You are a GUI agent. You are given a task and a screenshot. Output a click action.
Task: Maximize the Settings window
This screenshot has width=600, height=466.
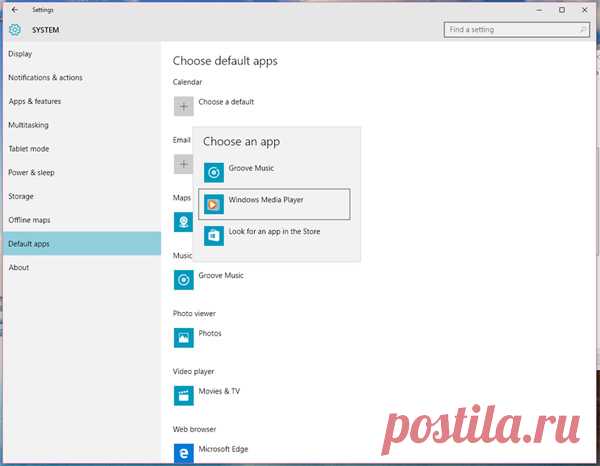562,10
